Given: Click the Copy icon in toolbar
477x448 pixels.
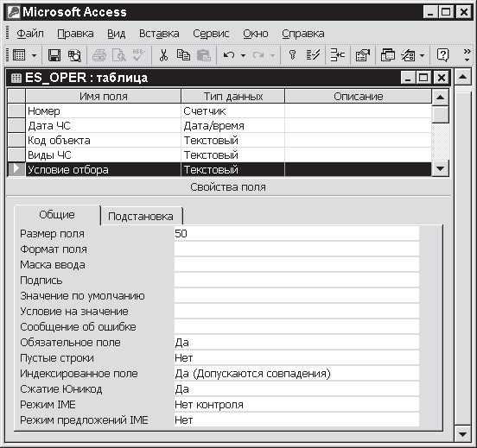Looking at the screenshot, I should [x=183, y=55].
